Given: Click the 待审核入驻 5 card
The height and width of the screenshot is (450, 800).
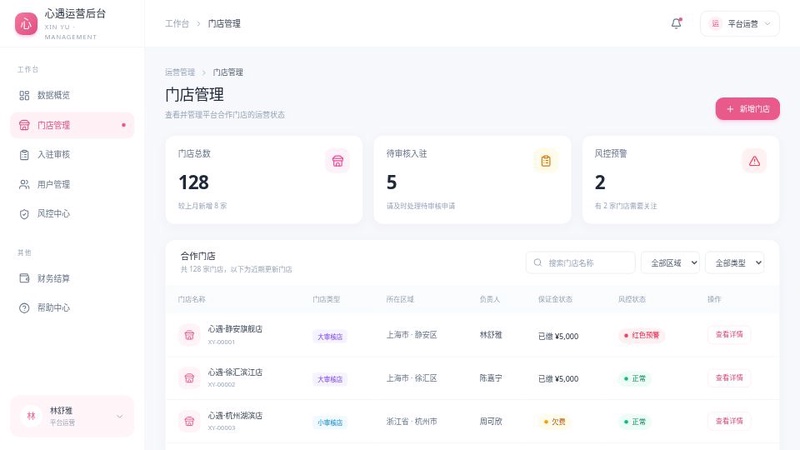Looking at the screenshot, I should (x=472, y=180).
